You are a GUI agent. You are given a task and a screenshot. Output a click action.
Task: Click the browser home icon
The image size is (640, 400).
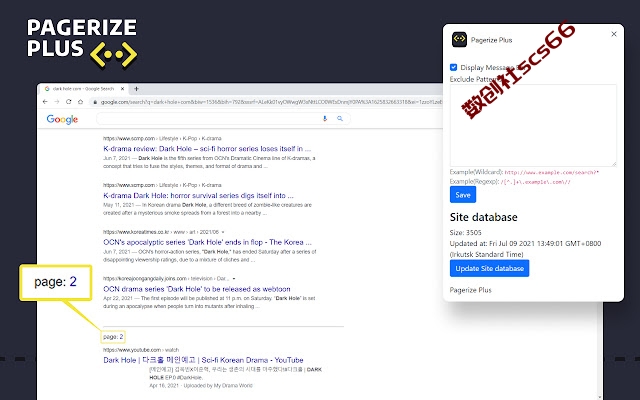pyautogui.click(x=80, y=102)
